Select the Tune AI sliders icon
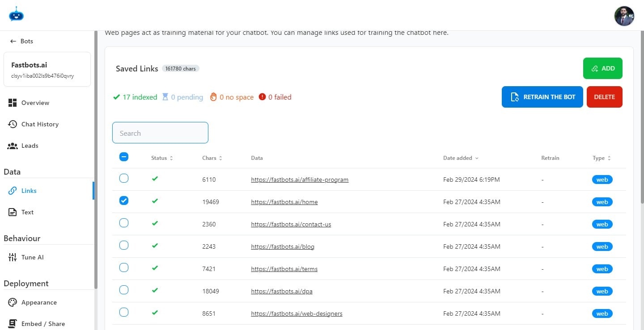Image resolution: width=644 pixels, height=330 pixels. click(x=13, y=257)
